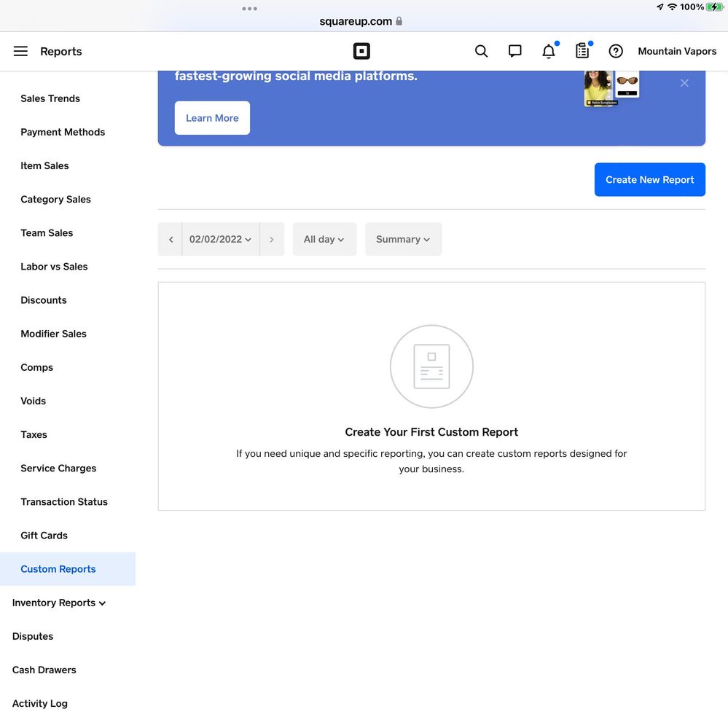
Task: Expand Inventory Reports section
Action: pyautogui.click(x=59, y=603)
